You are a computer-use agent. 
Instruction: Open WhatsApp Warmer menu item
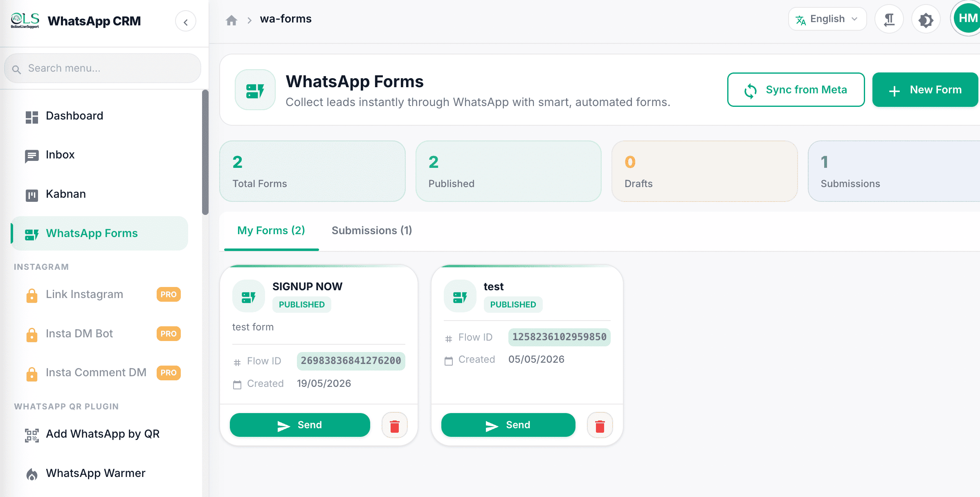click(99, 473)
